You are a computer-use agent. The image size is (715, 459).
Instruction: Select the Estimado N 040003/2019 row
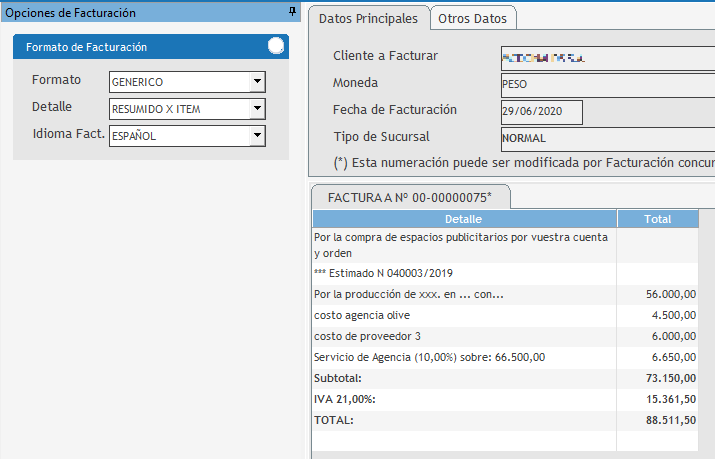click(464, 272)
